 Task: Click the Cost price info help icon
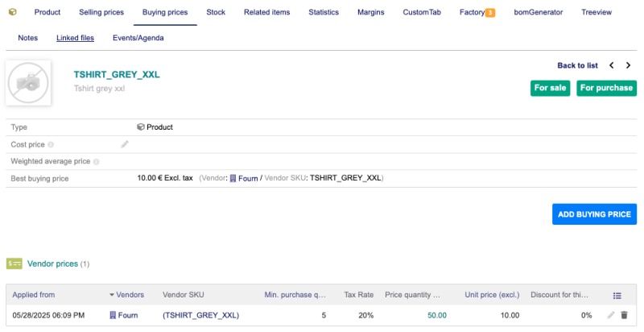[x=51, y=145]
